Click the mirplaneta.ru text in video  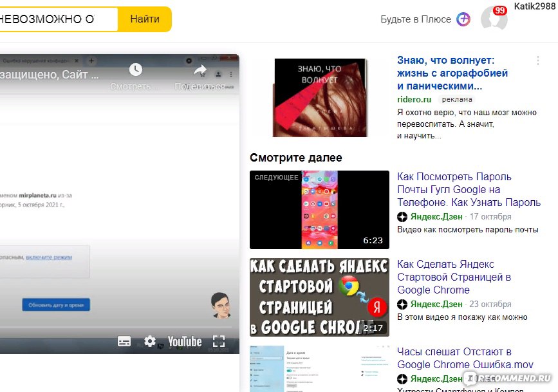click(37, 195)
